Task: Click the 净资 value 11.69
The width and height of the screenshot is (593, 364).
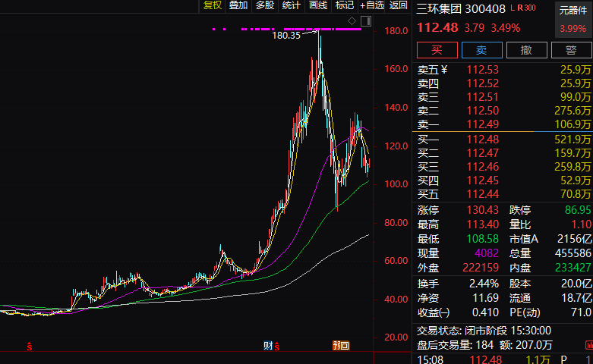Action: click(x=486, y=298)
